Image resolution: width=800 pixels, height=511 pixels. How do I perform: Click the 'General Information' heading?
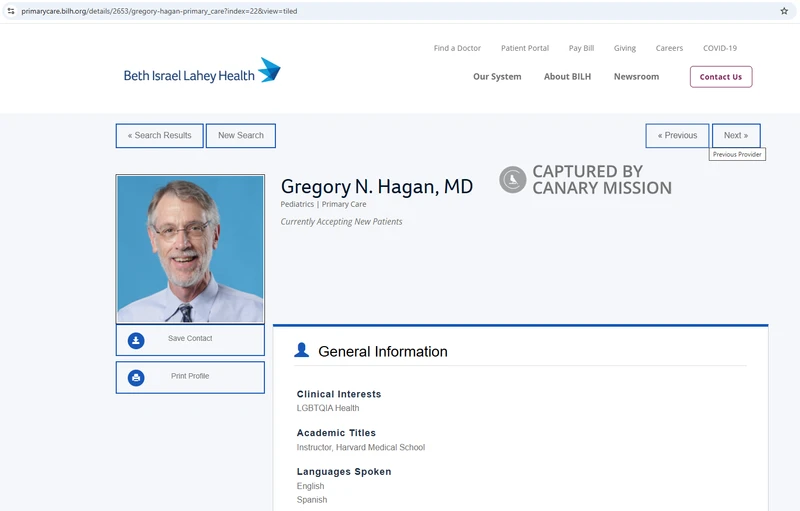tap(383, 351)
